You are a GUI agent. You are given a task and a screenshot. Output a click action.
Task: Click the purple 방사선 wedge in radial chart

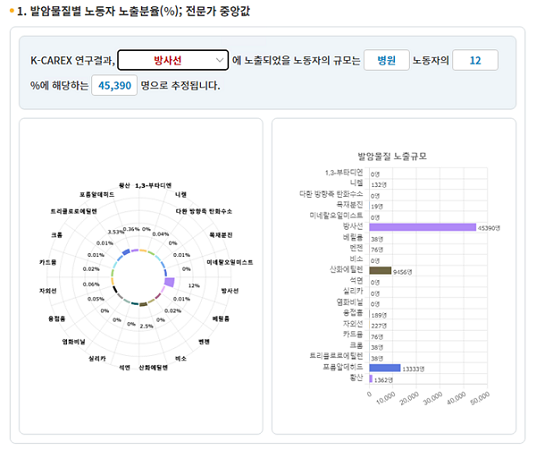[170, 282]
